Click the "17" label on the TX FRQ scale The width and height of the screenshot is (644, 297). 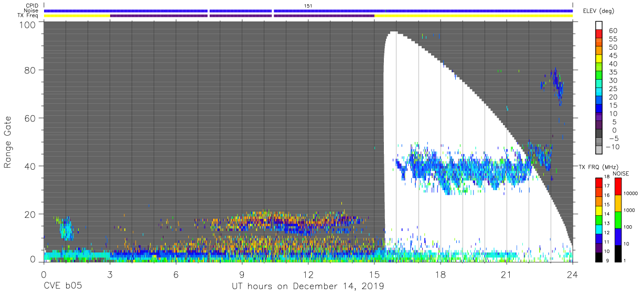coord(607,186)
